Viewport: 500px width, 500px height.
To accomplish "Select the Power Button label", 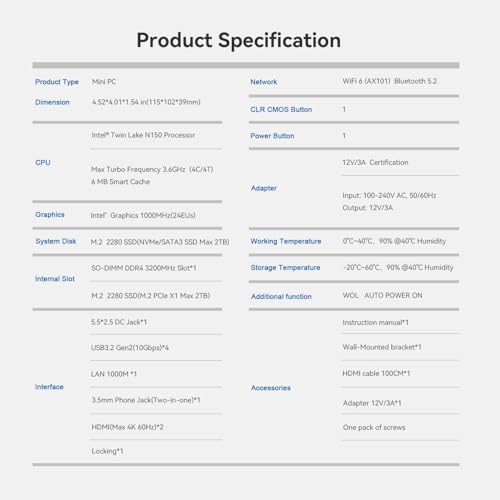I will point(272,136).
